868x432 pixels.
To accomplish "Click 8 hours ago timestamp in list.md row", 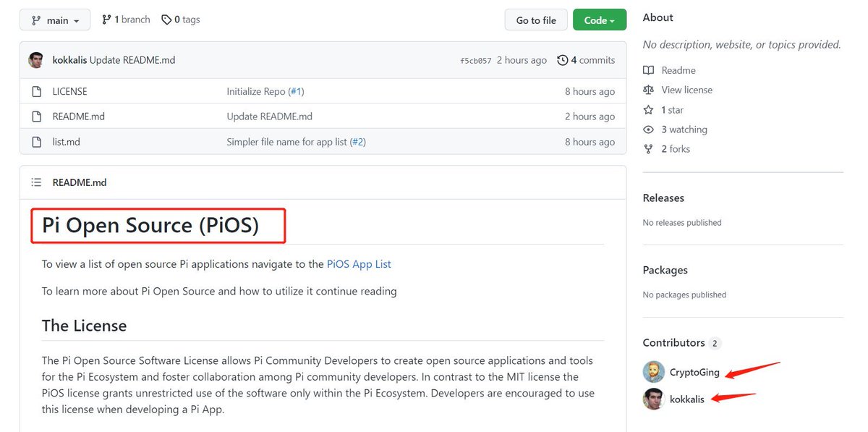I will (x=590, y=142).
